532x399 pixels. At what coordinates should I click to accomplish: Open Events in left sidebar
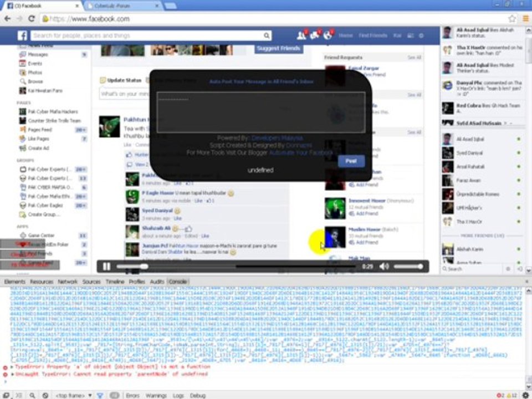tap(35, 63)
